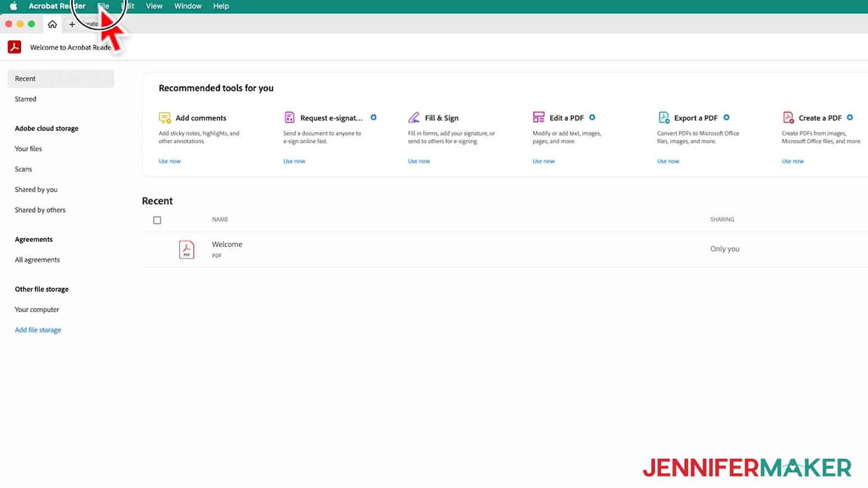The image size is (868, 488).
Task: Select Recent in the sidebar
Action: 60,79
